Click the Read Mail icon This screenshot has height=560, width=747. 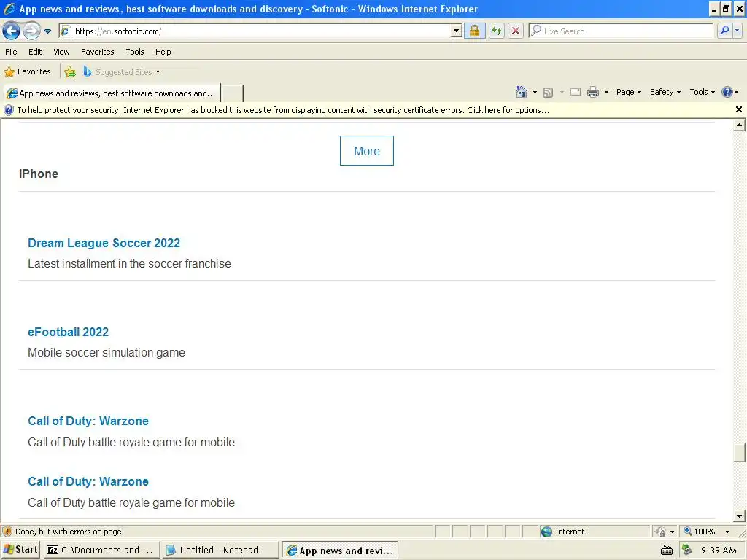coord(576,92)
